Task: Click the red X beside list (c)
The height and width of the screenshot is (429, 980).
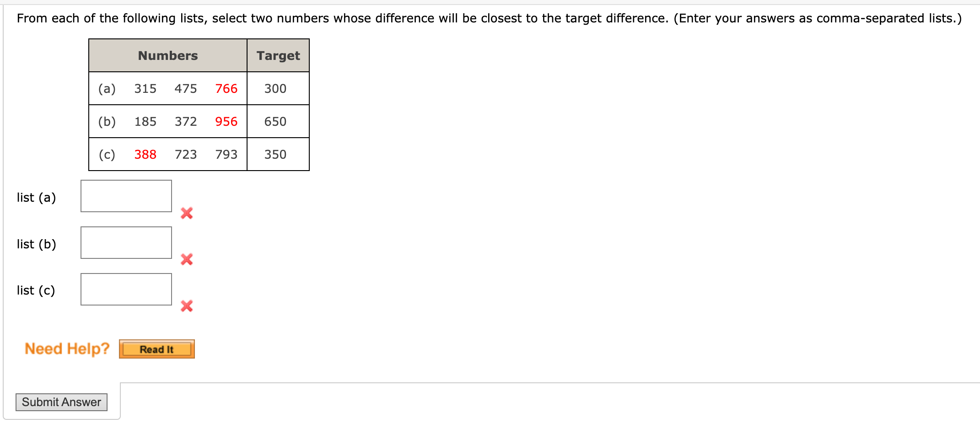Action: point(186,307)
